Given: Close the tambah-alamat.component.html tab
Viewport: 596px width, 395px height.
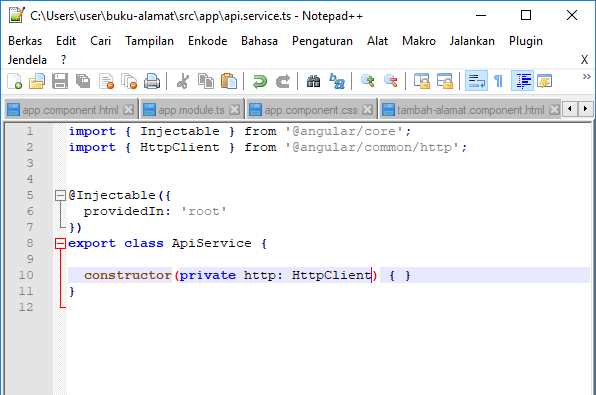Looking at the screenshot, I should (x=555, y=110).
